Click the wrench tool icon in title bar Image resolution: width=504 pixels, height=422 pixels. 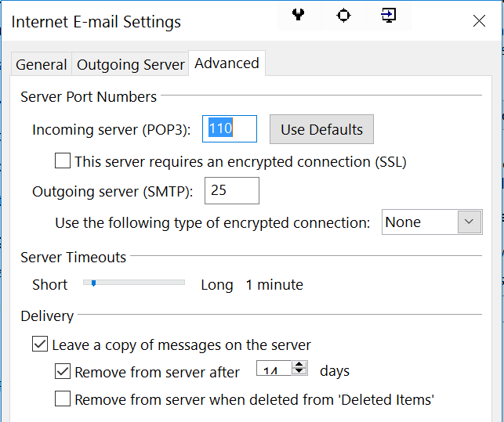click(x=299, y=15)
